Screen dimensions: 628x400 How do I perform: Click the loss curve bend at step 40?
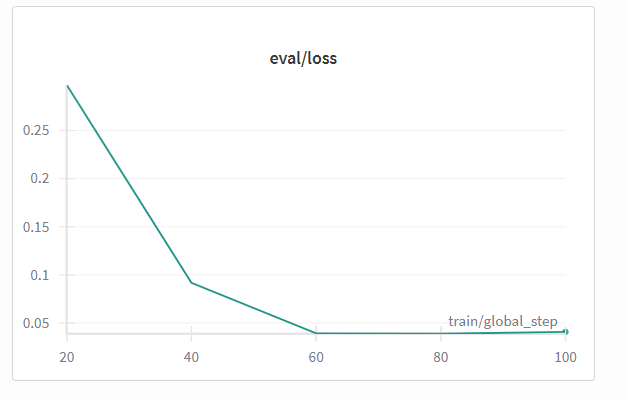(x=191, y=282)
